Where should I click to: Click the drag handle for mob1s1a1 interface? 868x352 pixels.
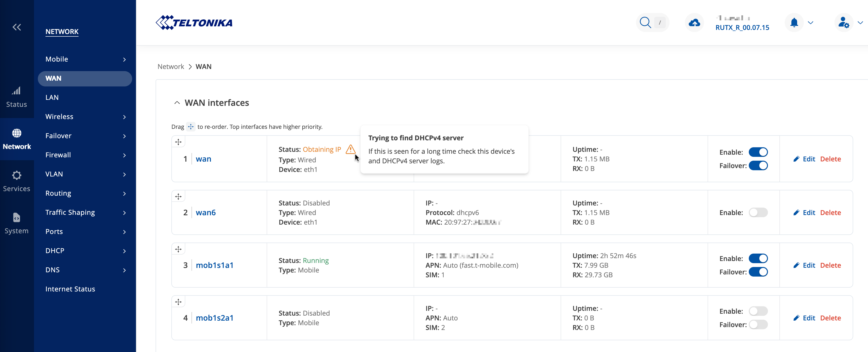178,249
